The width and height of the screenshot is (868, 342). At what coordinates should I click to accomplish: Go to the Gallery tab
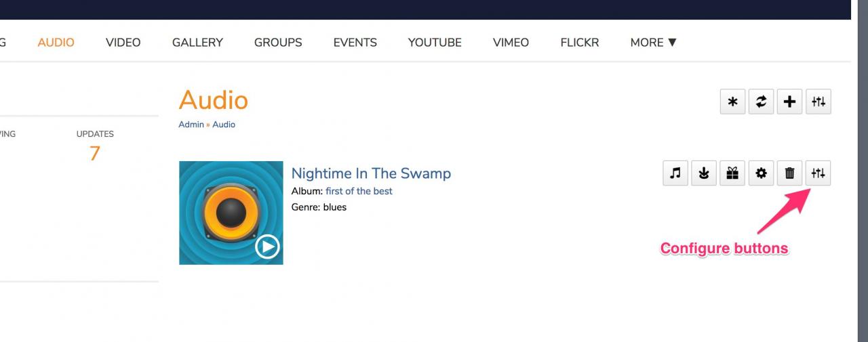197,42
